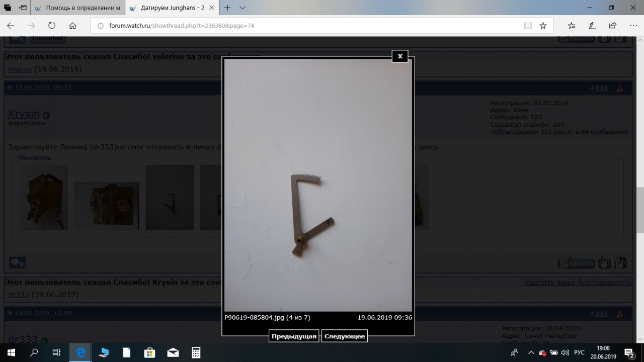Report post 735 with warning icon

(619, 314)
